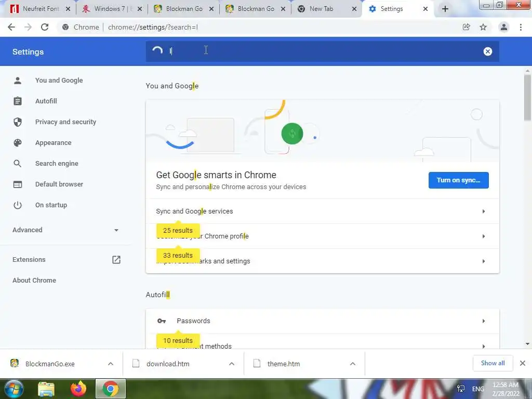Click the Privacy and security shield icon
532x399 pixels.
18,122
